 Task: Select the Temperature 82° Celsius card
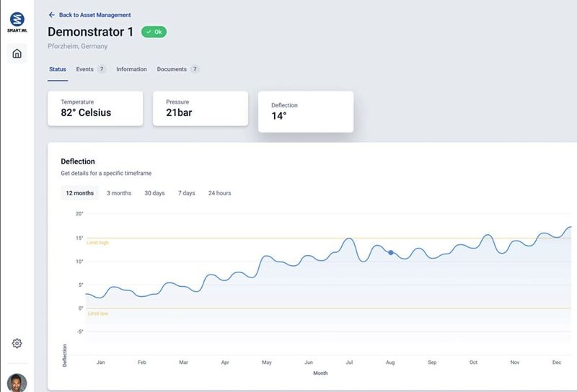tap(95, 109)
